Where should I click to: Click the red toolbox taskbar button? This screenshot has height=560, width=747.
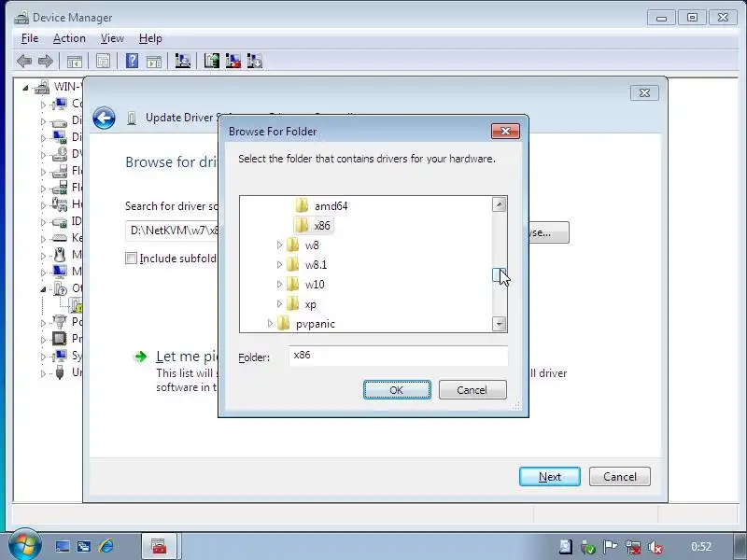[159, 546]
